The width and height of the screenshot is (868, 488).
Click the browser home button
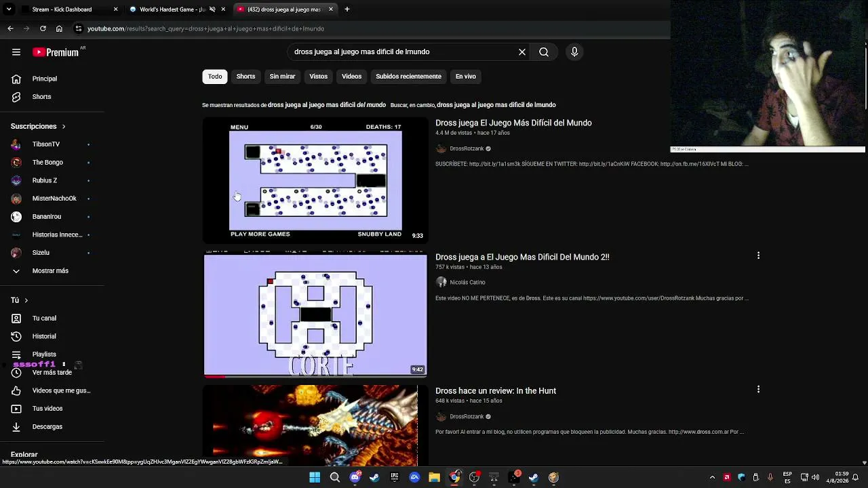tap(59, 28)
